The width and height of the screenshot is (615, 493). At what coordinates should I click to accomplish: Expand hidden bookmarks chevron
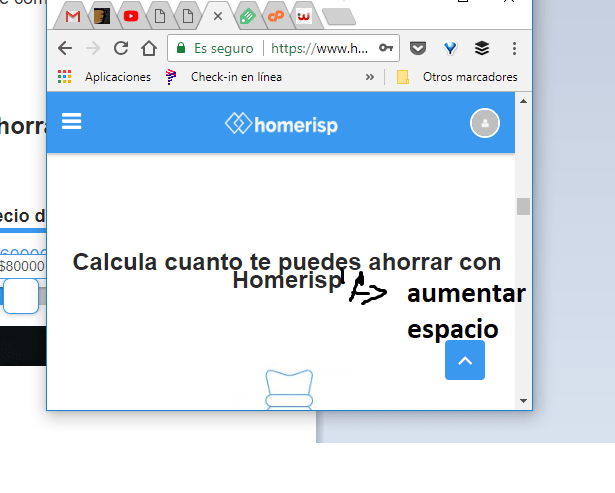369,77
